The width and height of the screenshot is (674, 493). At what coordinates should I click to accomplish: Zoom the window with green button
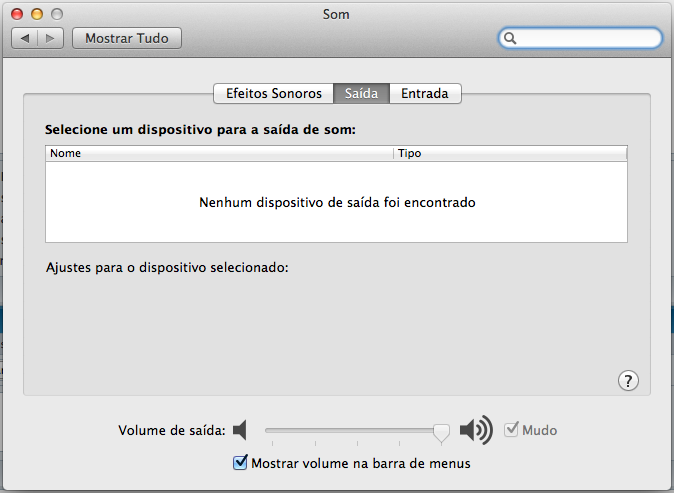[x=58, y=14]
